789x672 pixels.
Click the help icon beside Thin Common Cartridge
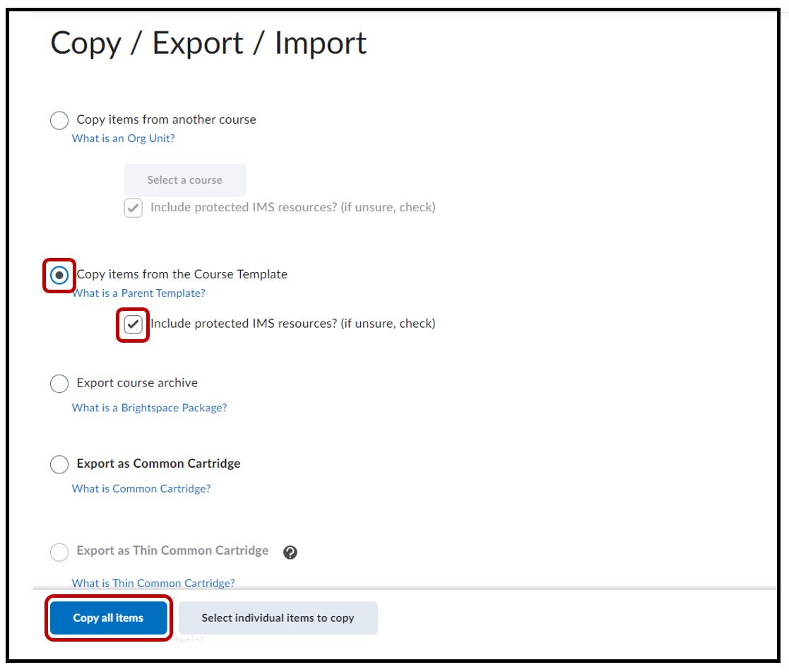(x=290, y=553)
